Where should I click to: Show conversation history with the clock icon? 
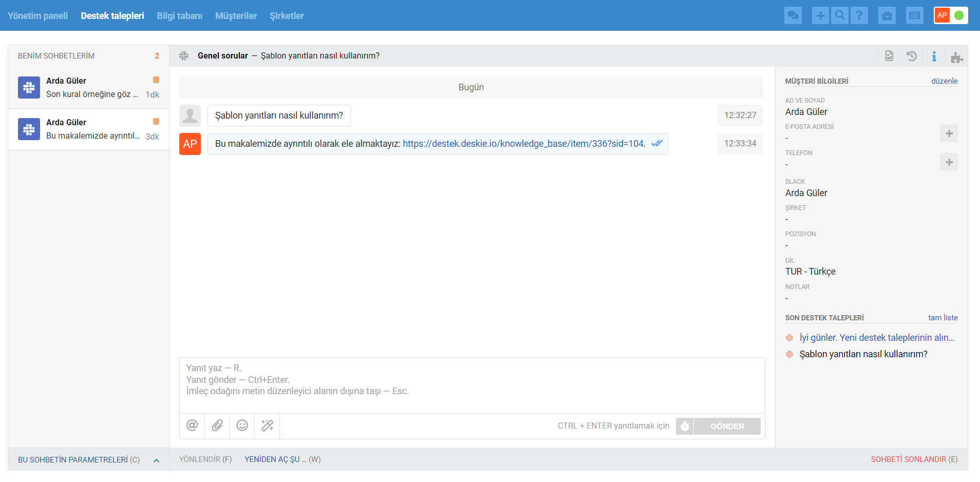pyautogui.click(x=912, y=56)
